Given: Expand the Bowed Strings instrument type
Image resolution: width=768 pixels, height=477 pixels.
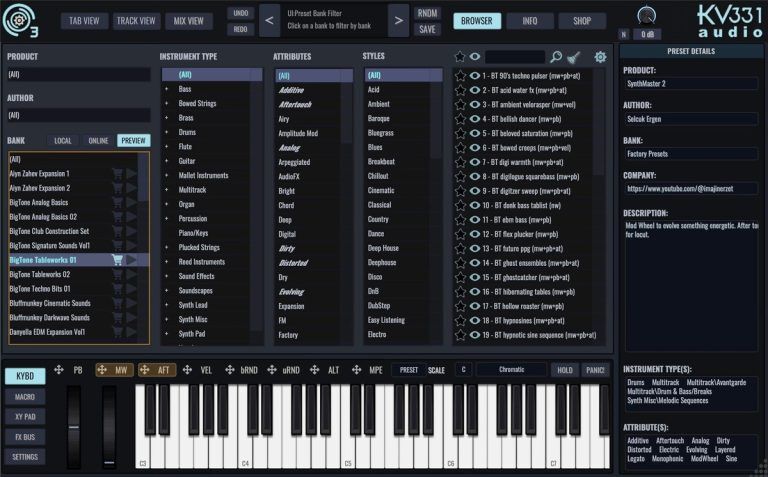Looking at the screenshot, I should tap(167, 103).
